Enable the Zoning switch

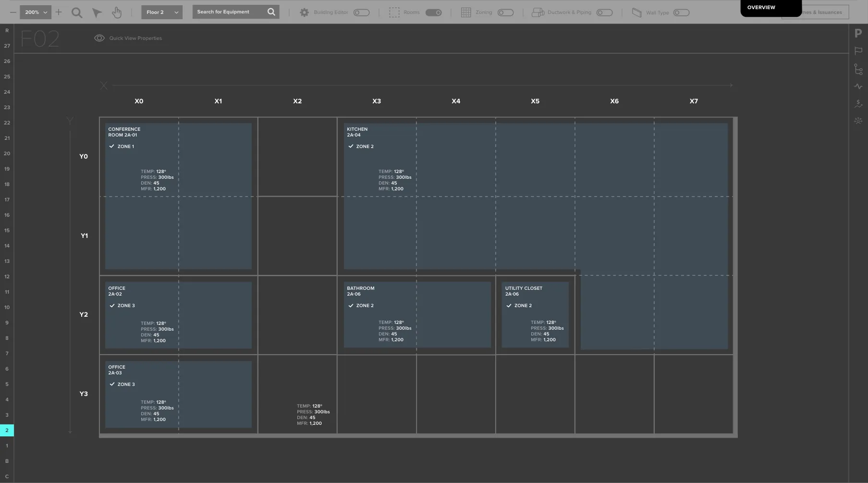pos(505,12)
